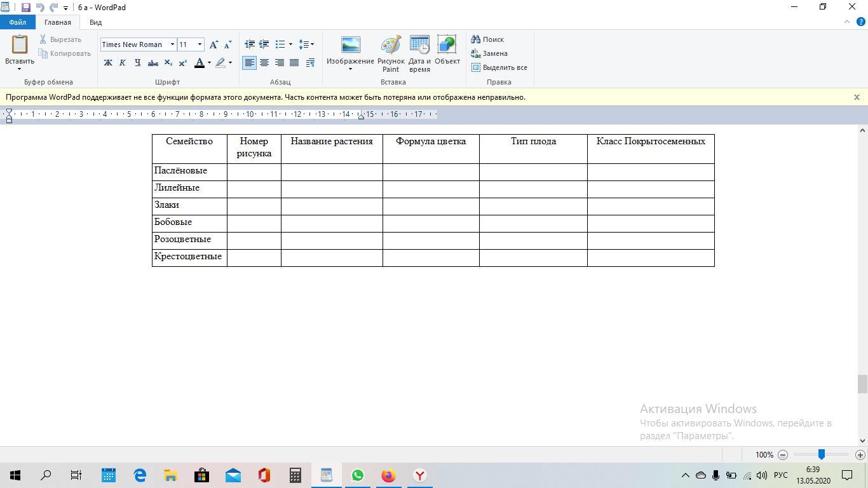Image resolution: width=868 pixels, height=488 pixels.
Task: Toggle bold formatting
Action: coord(108,63)
